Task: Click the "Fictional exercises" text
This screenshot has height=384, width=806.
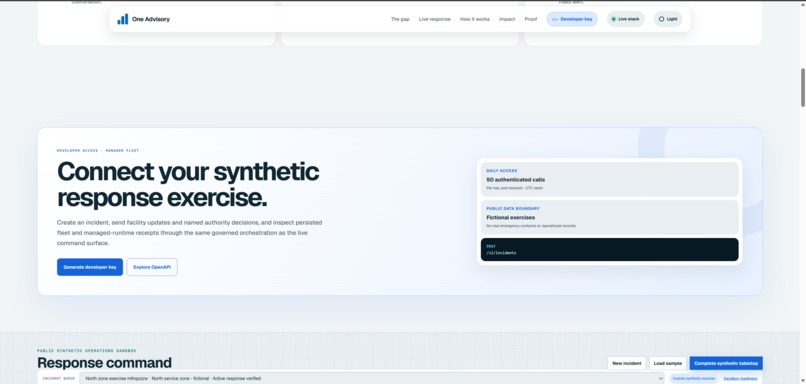Action: (510, 217)
